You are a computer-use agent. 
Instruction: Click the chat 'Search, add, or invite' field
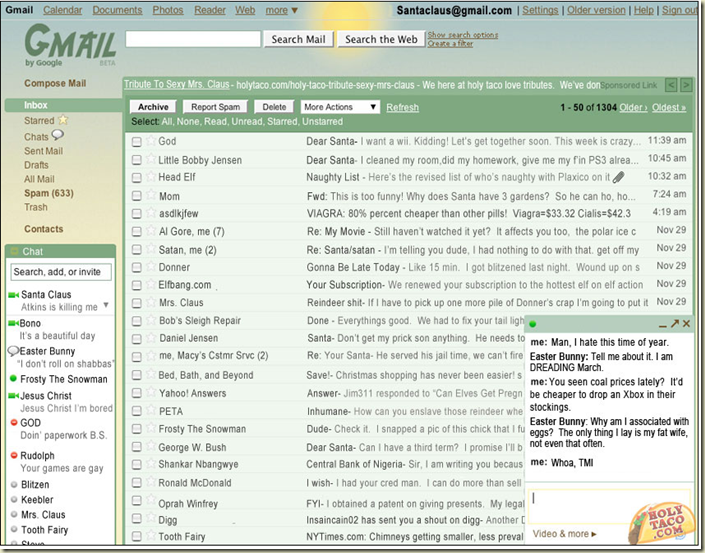(61, 272)
